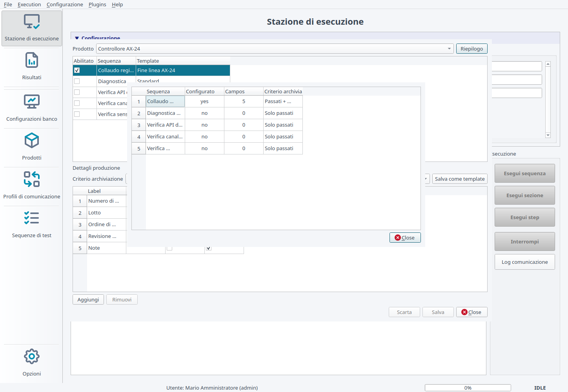This screenshot has height=392, width=568.
Task: Click row header 5 in popup table
Action: click(139, 149)
